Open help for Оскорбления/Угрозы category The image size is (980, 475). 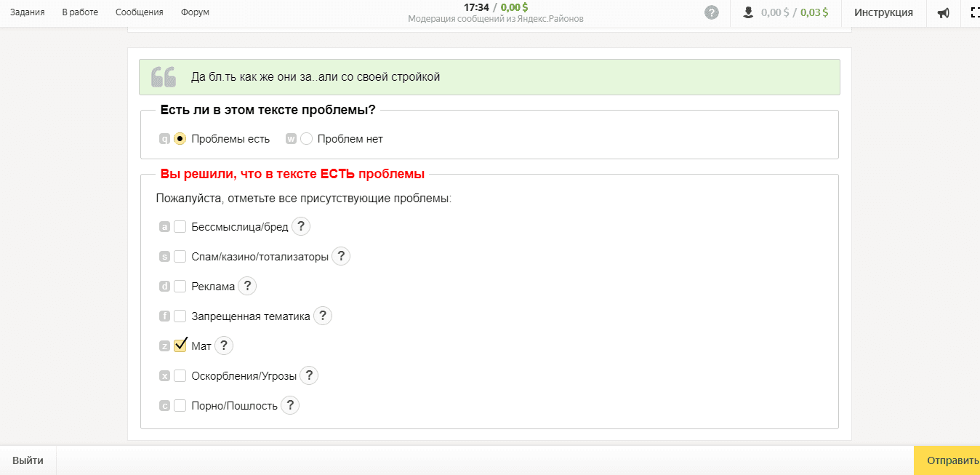pyautogui.click(x=308, y=375)
